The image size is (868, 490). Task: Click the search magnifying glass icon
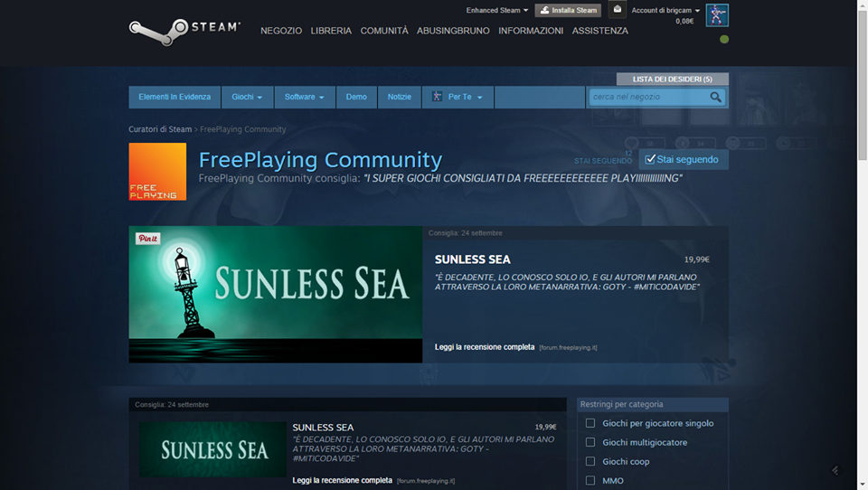716,97
